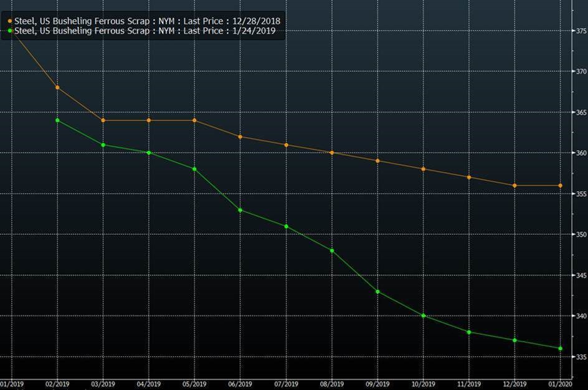Click the orange data point at 12/2019
This screenshot has width=588, height=390.
tap(514, 186)
